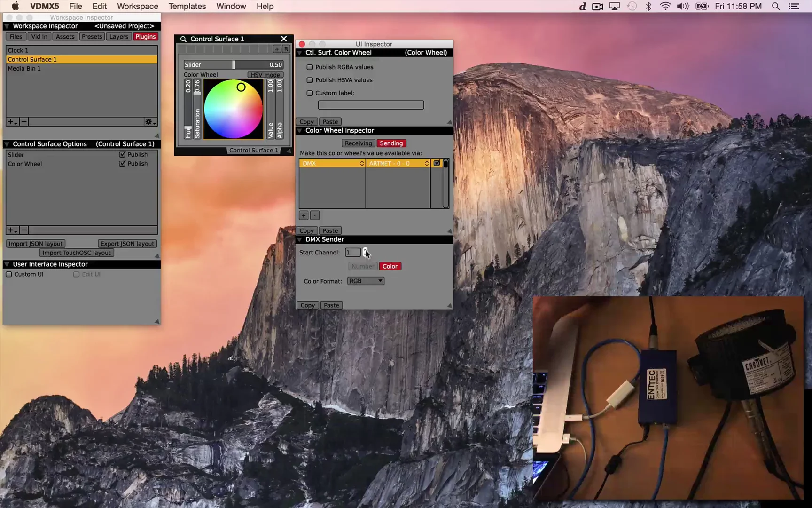The height and width of the screenshot is (508, 812).
Task: Open Spotlight search
Action: pyautogui.click(x=776, y=6)
